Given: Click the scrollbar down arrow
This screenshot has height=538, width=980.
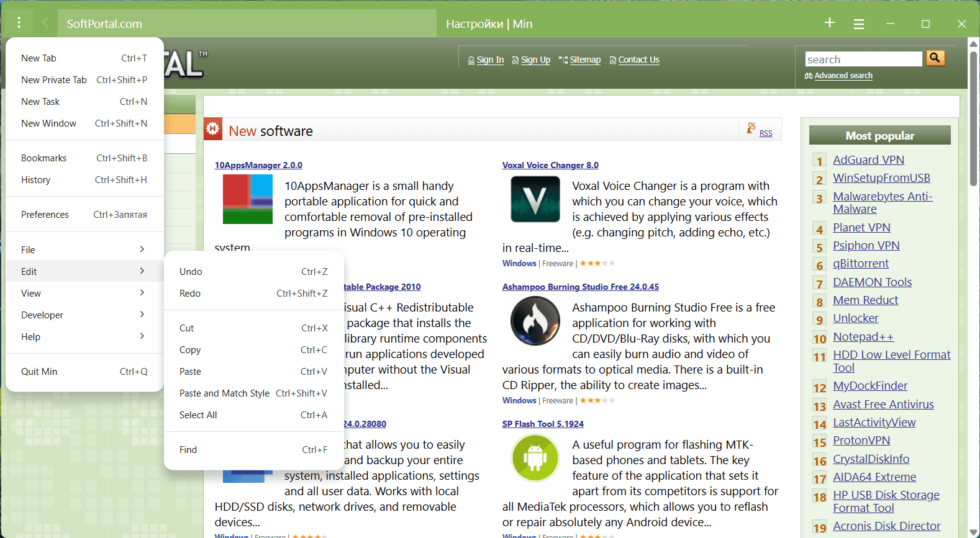Looking at the screenshot, I should coord(973,532).
